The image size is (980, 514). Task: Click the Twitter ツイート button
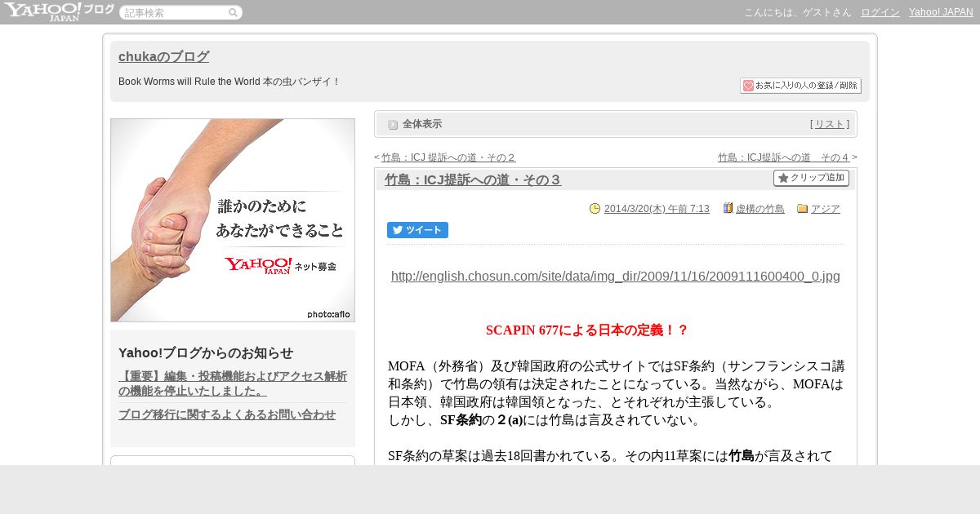point(417,230)
